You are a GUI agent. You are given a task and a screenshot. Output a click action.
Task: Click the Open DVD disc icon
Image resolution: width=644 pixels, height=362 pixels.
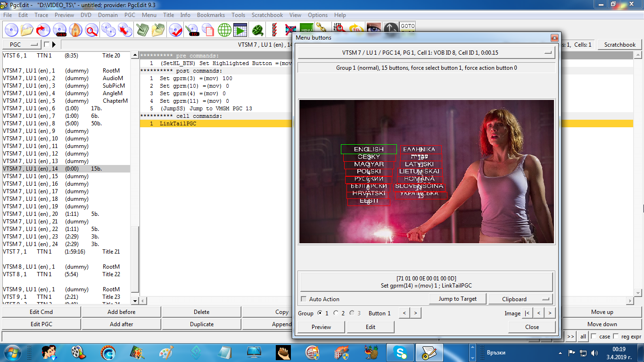(x=11, y=30)
